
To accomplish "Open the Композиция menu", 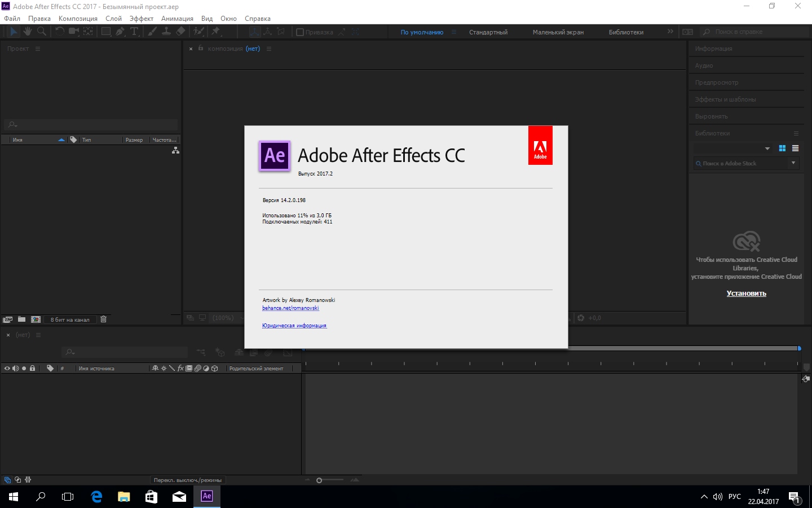I will coord(78,18).
